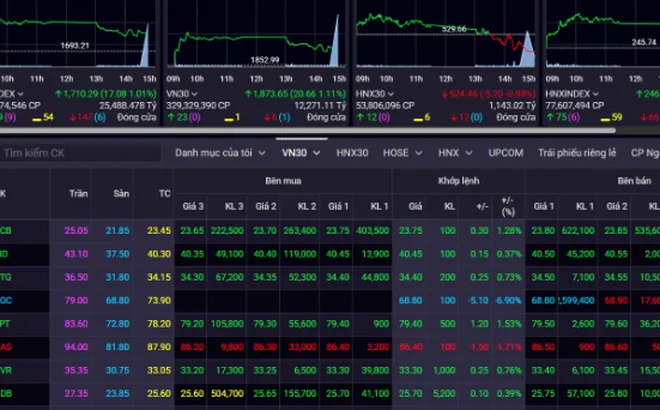The width and height of the screenshot is (660, 410).
Task: Click floor price 37.50 cell
Action: 117,254
